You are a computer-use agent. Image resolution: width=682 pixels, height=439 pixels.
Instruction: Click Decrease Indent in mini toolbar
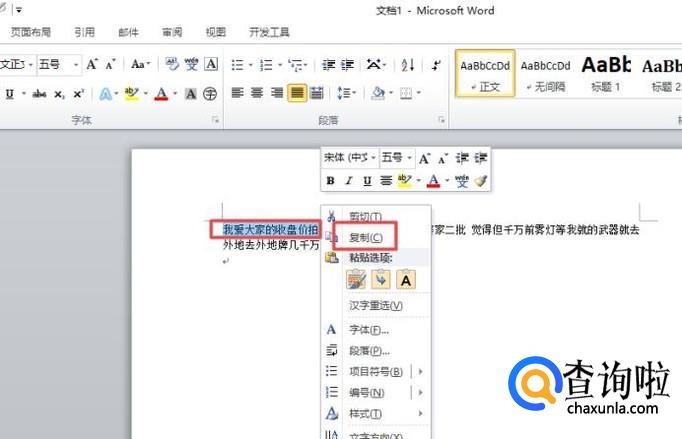click(x=462, y=158)
